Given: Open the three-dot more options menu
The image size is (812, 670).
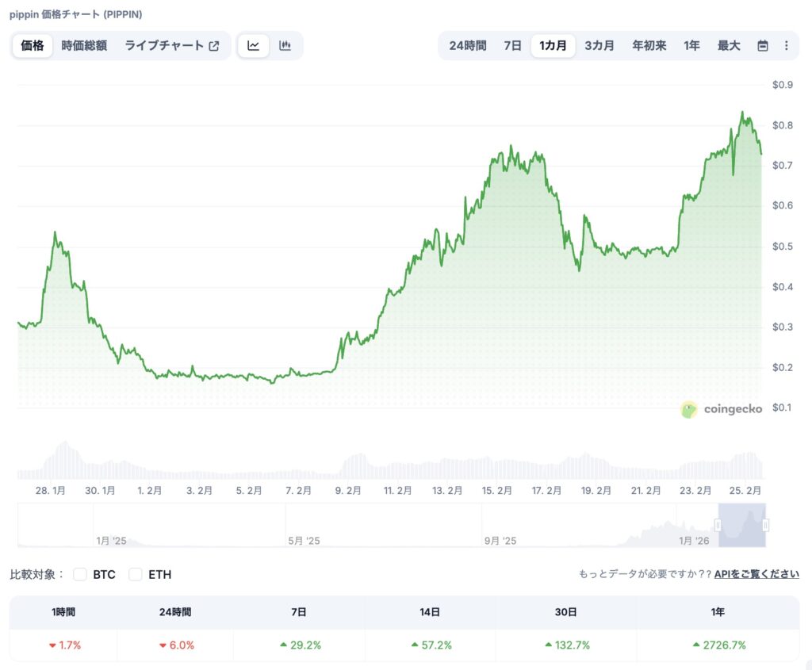Looking at the screenshot, I should point(786,46).
